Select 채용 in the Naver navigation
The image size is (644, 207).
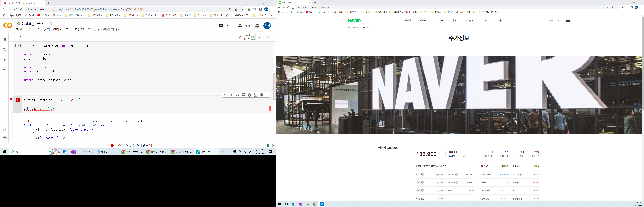point(500,21)
